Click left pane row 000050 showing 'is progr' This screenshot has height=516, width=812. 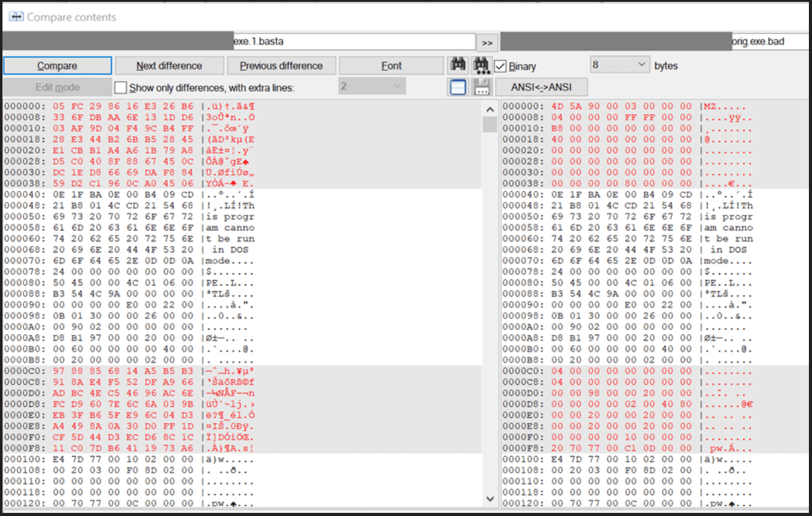(130, 217)
